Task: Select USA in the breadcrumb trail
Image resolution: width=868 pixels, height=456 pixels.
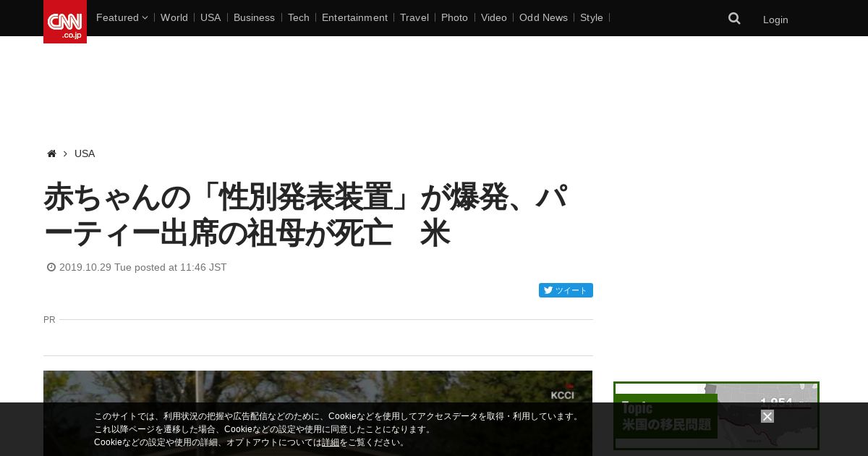Action: tap(85, 153)
